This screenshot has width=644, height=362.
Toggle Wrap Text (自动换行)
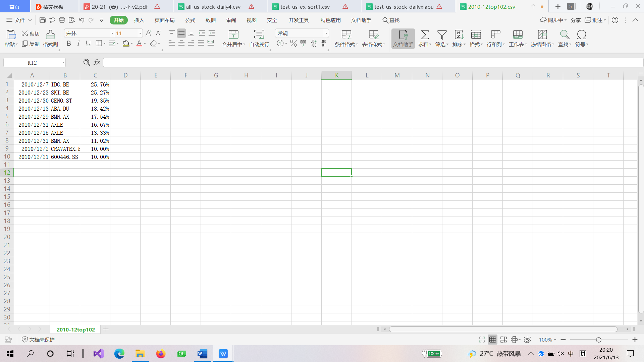click(259, 35)
